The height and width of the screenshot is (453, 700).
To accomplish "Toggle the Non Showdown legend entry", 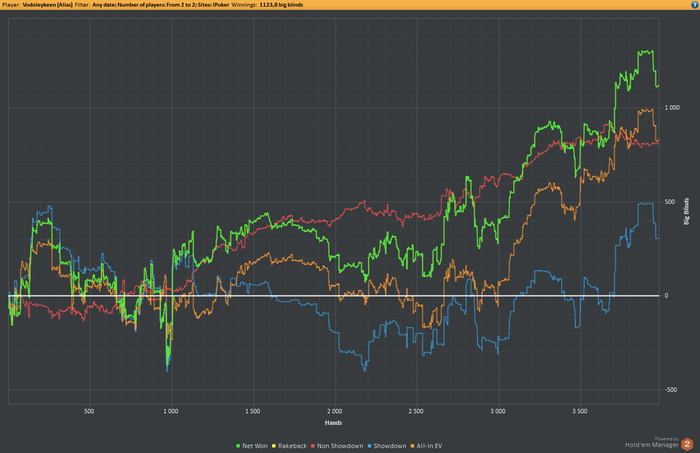I will (x=337, y=446).
